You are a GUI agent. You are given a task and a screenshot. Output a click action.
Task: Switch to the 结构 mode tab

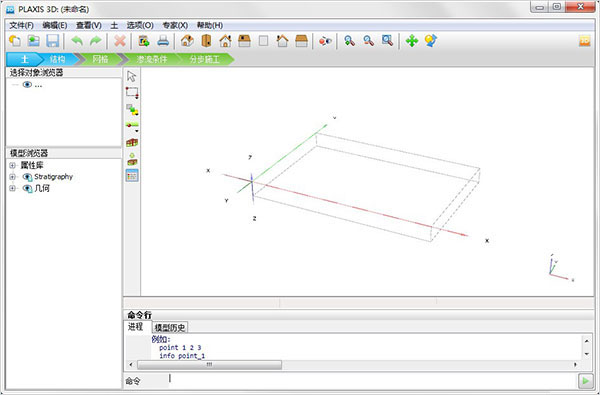click(x=57, y=59)
